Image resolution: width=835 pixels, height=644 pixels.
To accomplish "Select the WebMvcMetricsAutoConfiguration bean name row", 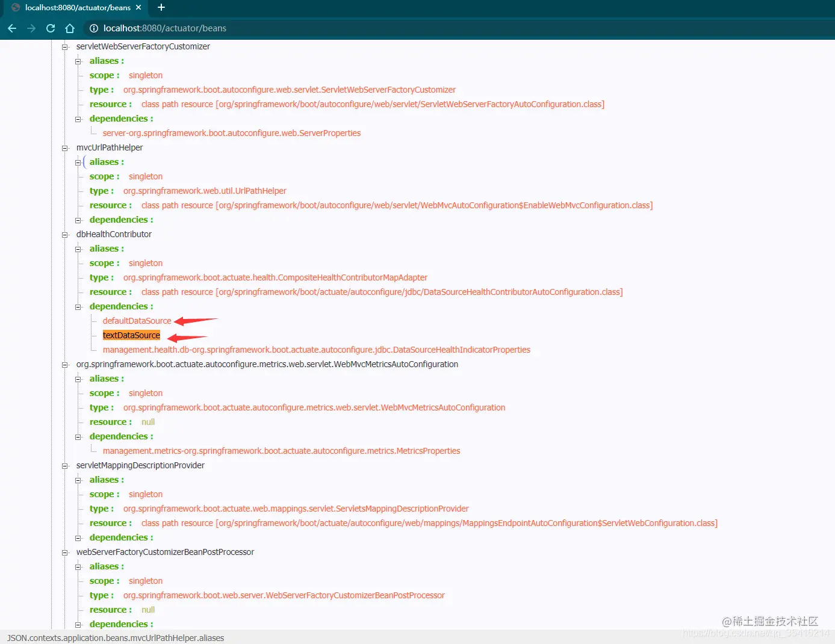I will pyautogui.click(x=267, y=364).
